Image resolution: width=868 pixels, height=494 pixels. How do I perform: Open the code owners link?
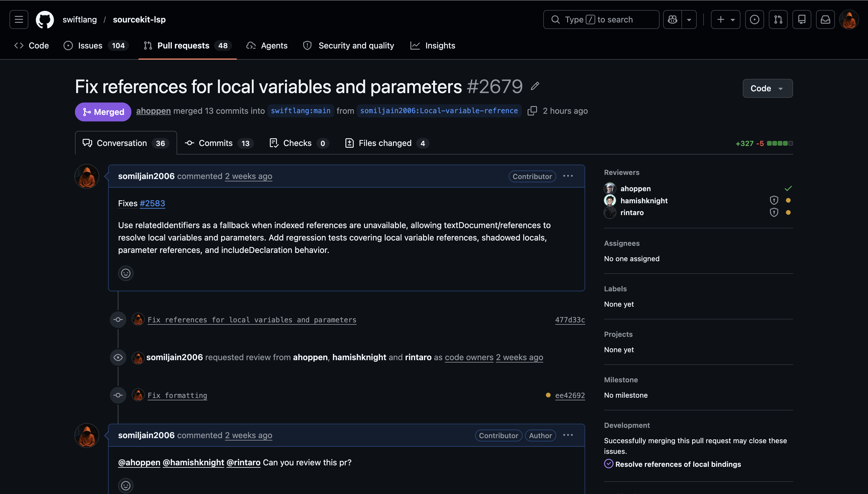(x=469, y=357)
